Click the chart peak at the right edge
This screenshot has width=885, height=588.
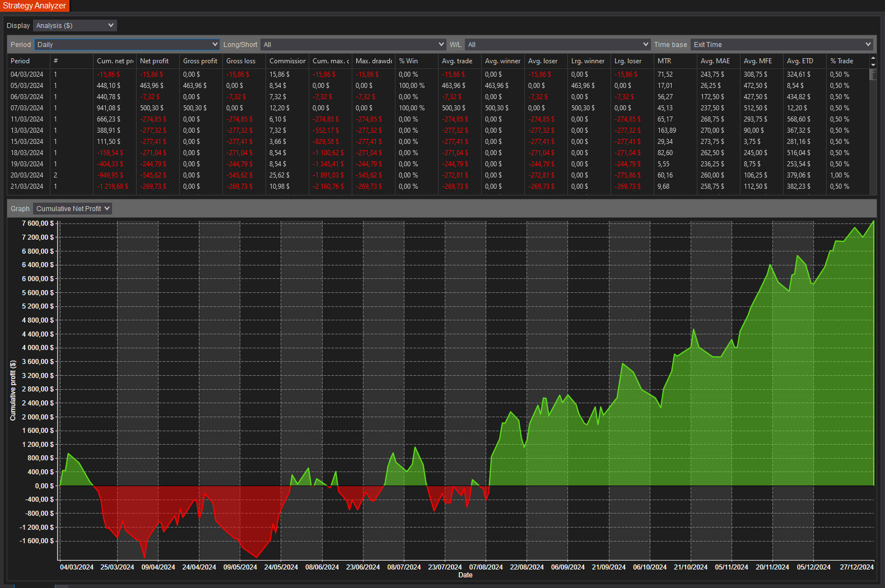click(873, 222)
